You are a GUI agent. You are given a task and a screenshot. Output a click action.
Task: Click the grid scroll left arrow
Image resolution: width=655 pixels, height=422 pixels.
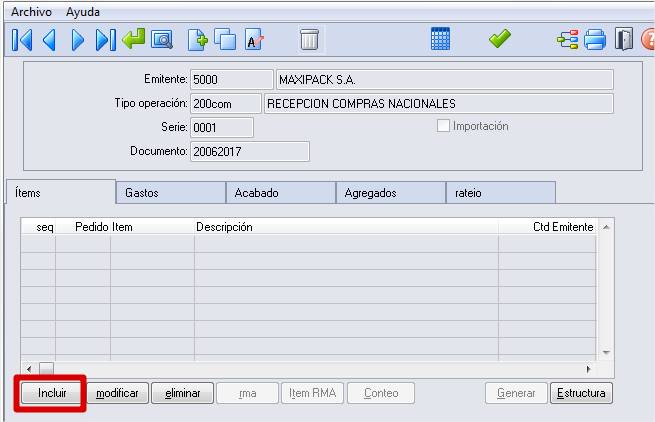click(29, 369)
